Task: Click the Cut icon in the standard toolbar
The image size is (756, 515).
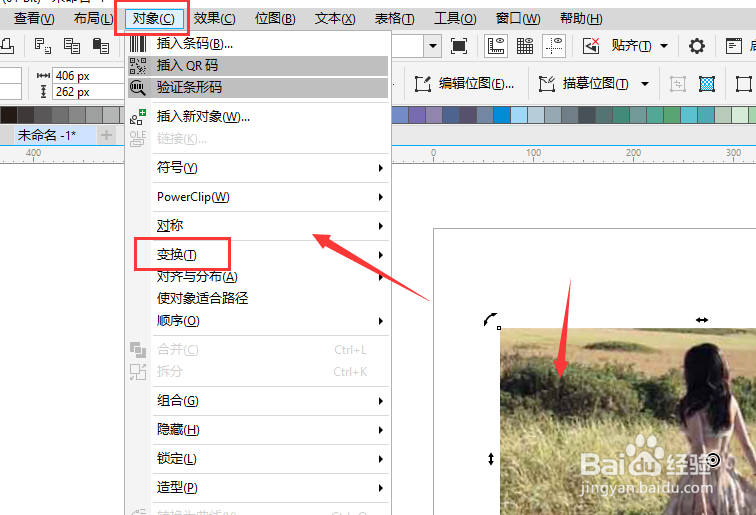Action: click(42, 46)
